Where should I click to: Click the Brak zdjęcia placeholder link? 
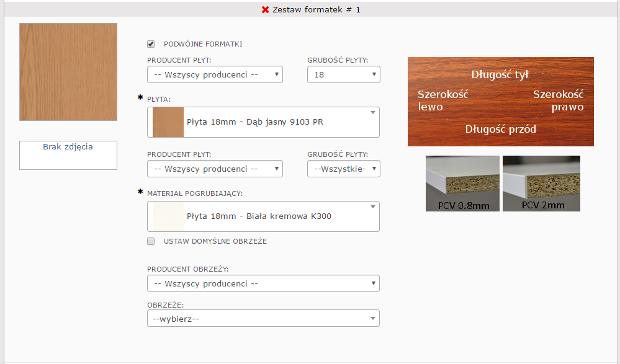point(68,147)
